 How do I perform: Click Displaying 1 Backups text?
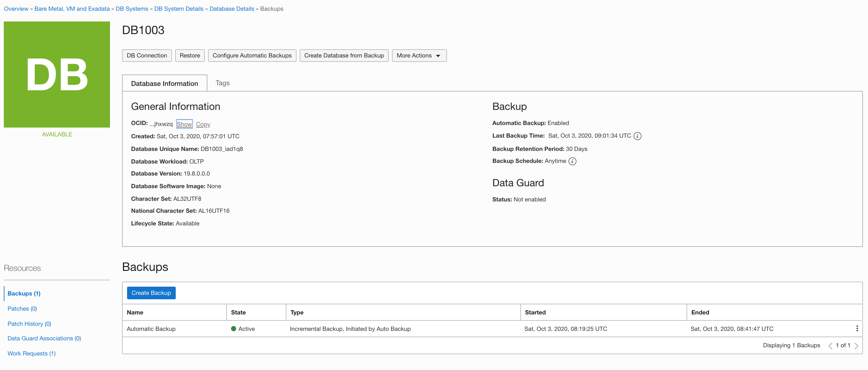[x=791, y=345]
